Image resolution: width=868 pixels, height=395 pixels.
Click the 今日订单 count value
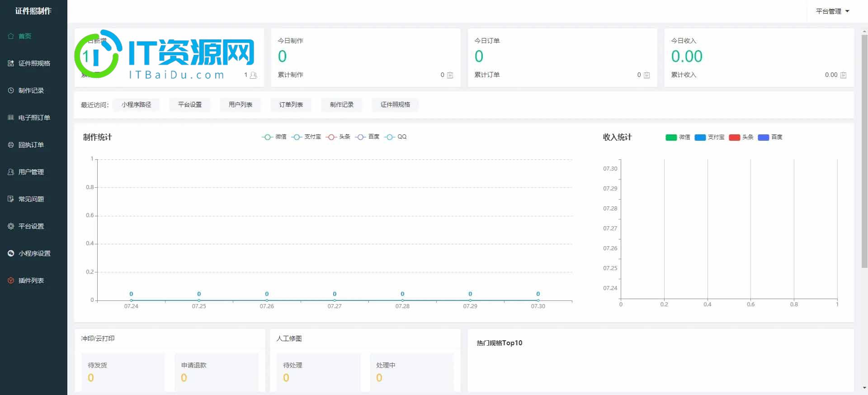pos(479,57)
